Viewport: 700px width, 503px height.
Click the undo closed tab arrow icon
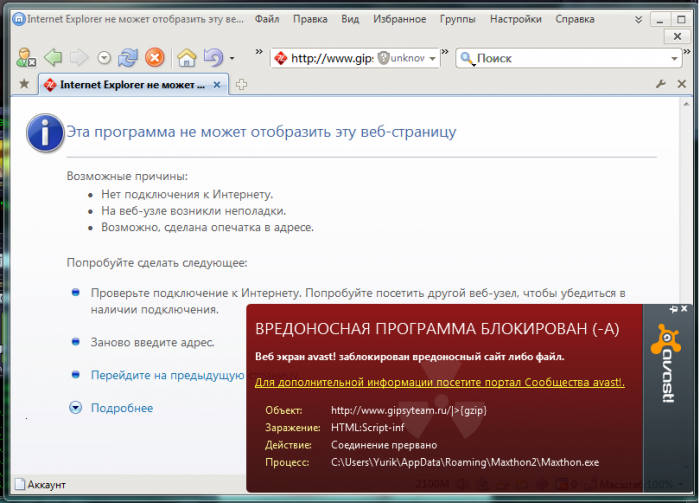[214, 58]
